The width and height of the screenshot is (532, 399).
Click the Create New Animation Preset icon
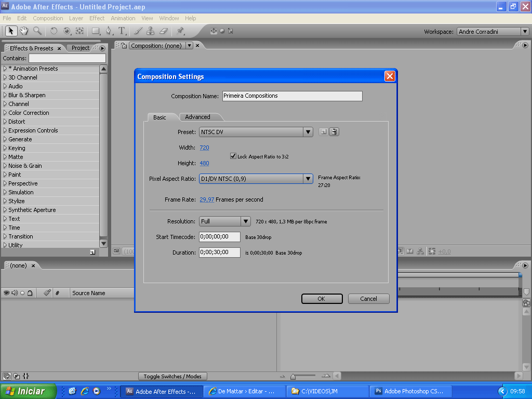pos(92,252)
